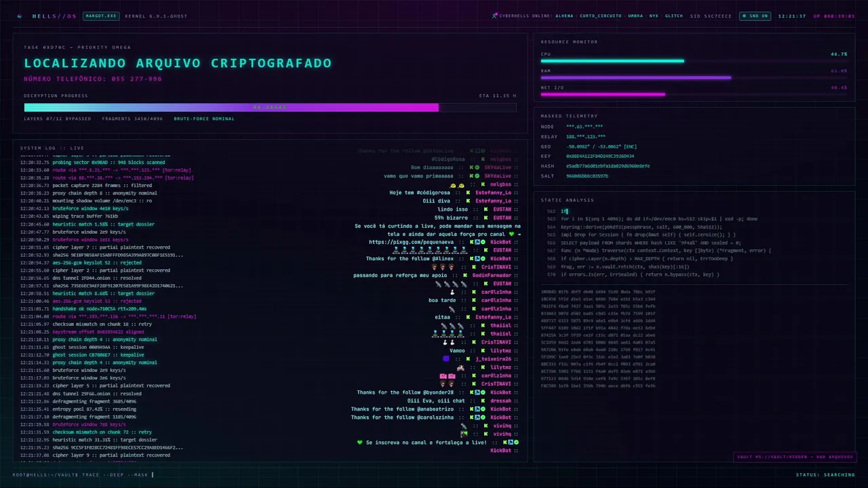Image resolution: width=868 pixels, height=488 pixels.
Task: Click username dressah in chat
Action: tap(500, 401)
